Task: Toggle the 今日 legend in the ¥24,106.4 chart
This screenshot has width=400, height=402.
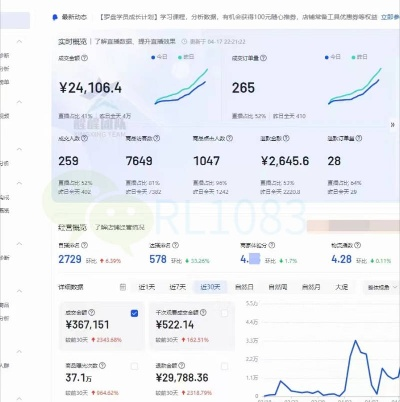Action: click(x=159, y=57)
